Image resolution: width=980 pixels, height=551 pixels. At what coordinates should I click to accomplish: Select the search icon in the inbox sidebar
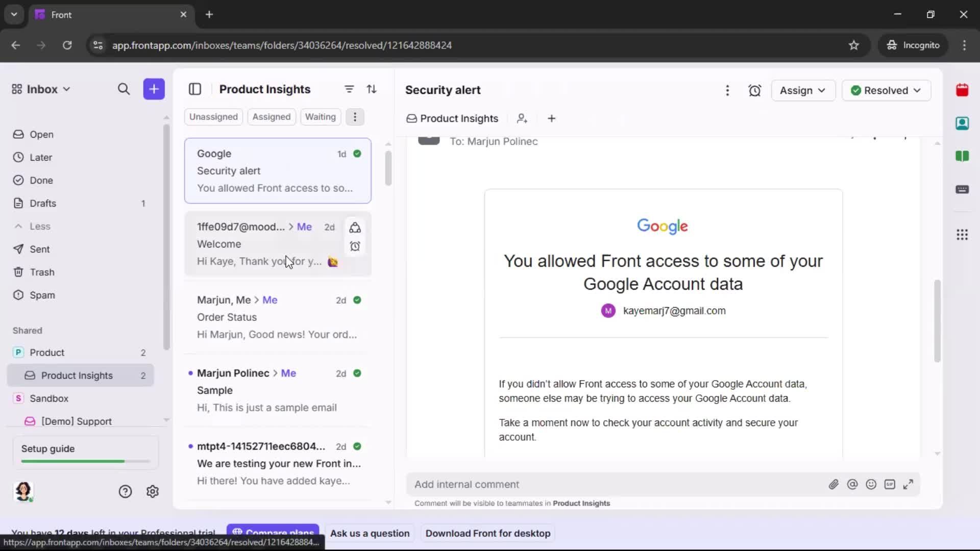pyautogui.click(x=124, y=89)
